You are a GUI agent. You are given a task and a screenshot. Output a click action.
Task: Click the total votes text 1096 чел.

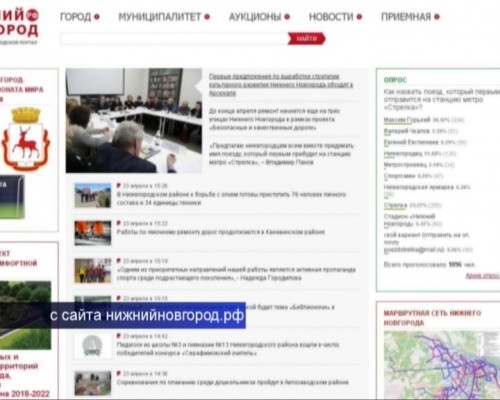(x=430, y=265)
